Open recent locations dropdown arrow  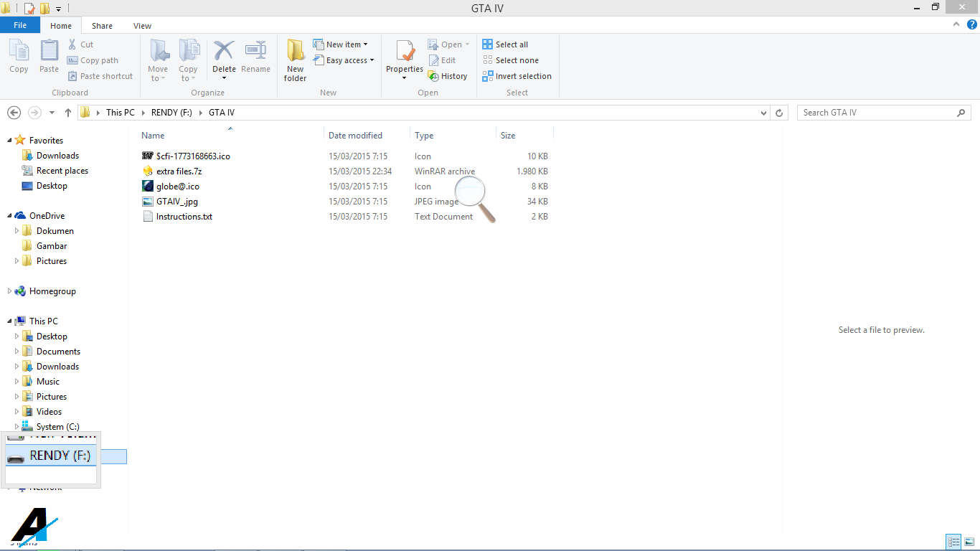click(x=52, y=113)
